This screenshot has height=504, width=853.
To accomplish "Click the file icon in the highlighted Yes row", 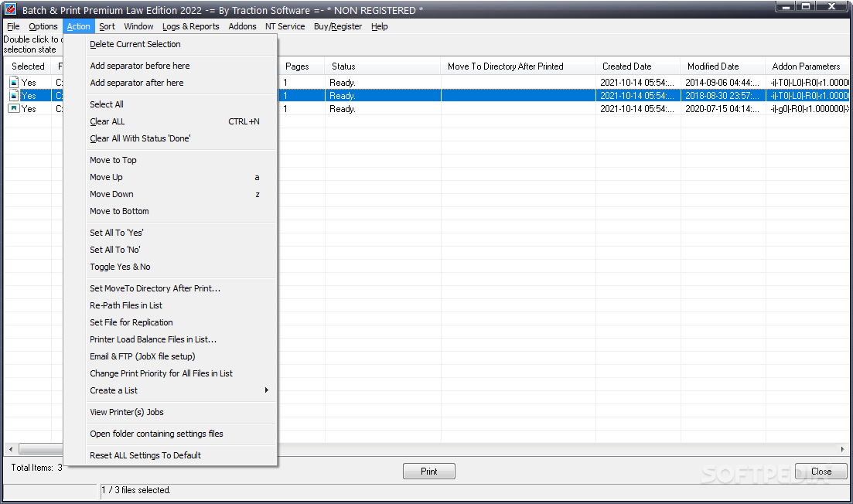I will (x=14, y=95).
